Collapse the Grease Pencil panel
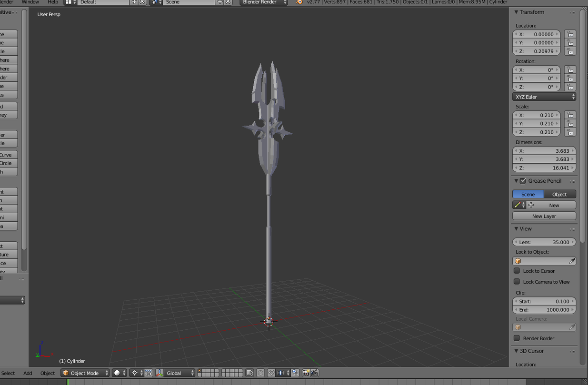The height and width of the screenshot is (385, 588). tap(516, 181)
